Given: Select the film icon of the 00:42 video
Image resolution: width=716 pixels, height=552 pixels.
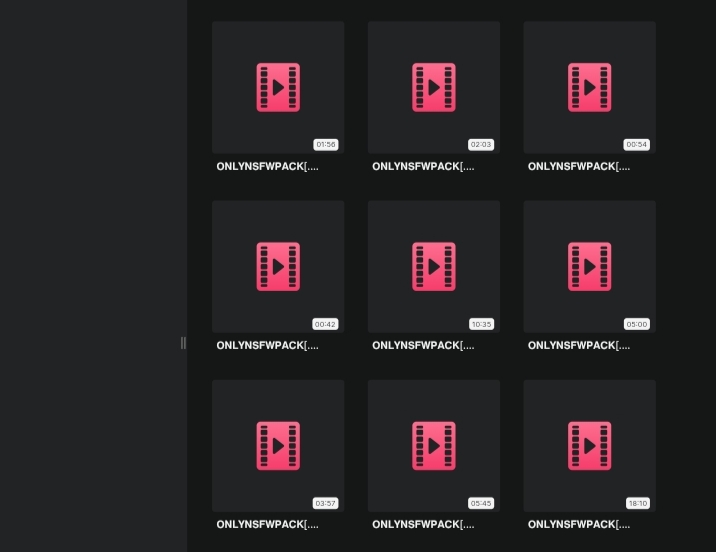Looking at the screenshot, I should 278,267.
